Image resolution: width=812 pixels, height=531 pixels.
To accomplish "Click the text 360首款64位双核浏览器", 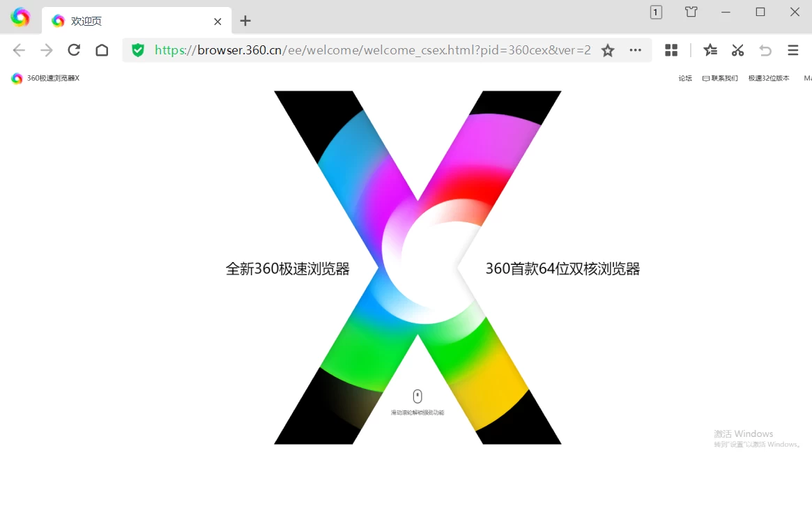I will tap(563, 268).
